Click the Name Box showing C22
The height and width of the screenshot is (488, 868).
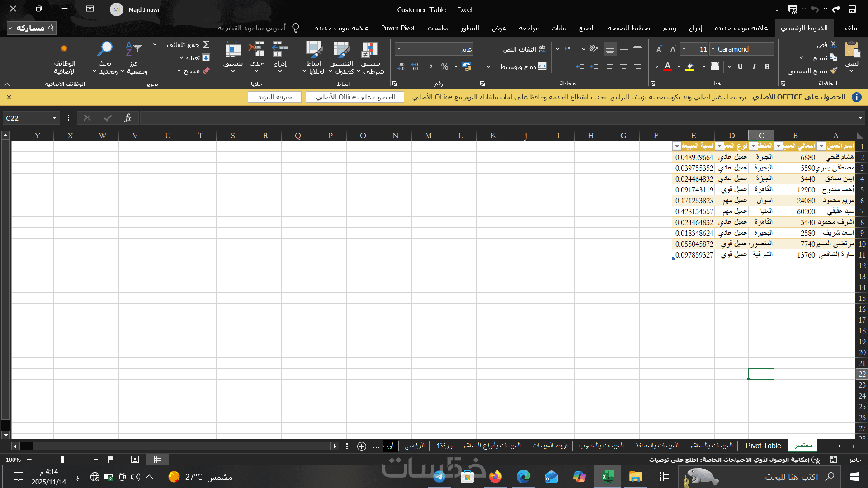tap(27, 118)
